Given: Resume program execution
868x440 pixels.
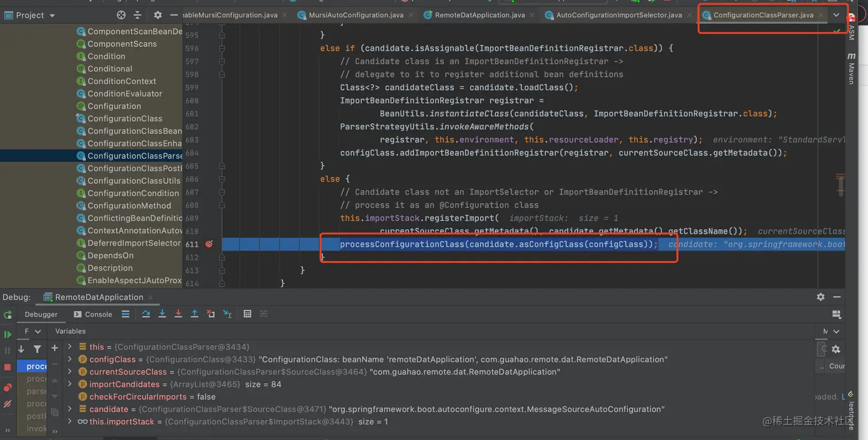Looking at the screenshot, I should (7, 334).
